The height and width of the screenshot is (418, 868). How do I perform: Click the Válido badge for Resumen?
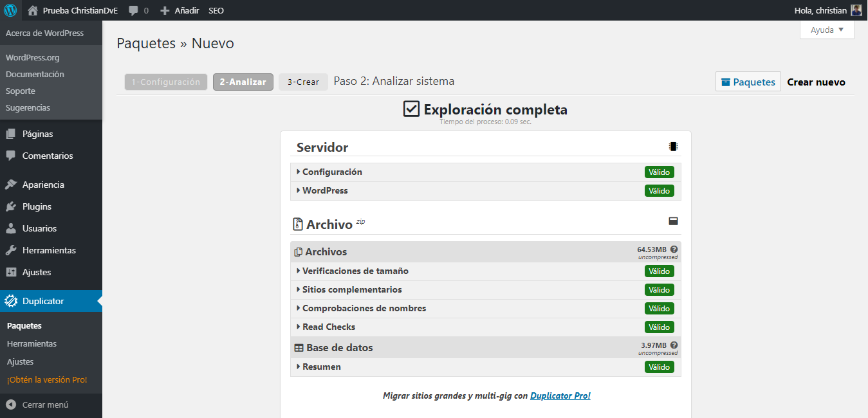(660, 367)
